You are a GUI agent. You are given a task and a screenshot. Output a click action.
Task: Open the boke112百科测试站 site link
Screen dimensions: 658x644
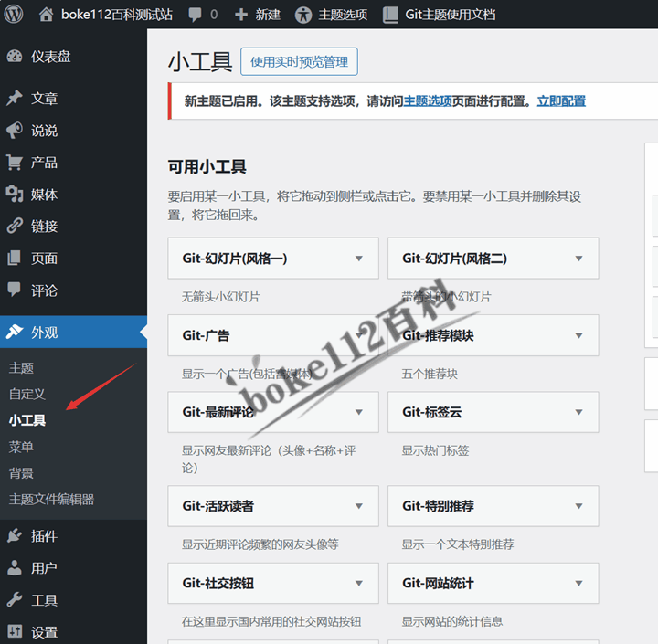point(117,15)
